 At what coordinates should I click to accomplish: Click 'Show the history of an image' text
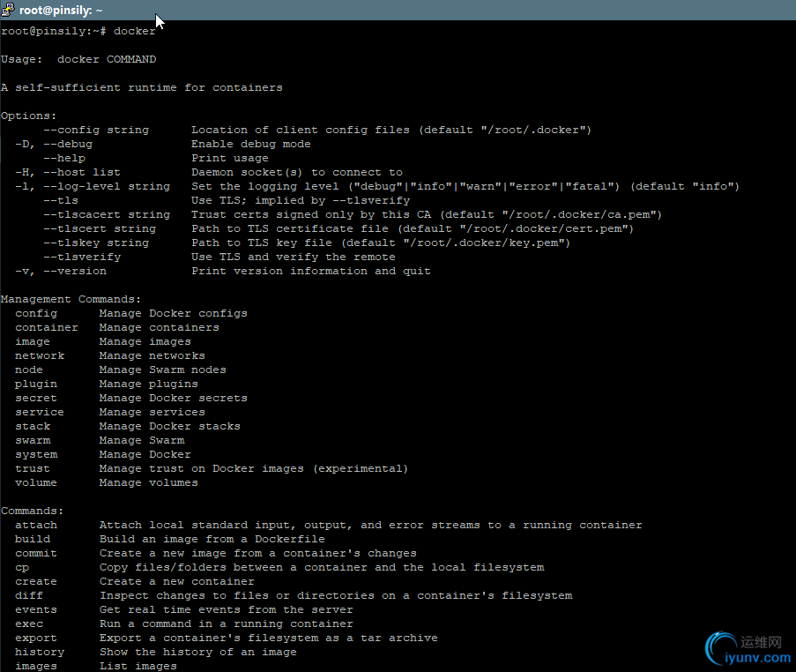tap(198, 653)
